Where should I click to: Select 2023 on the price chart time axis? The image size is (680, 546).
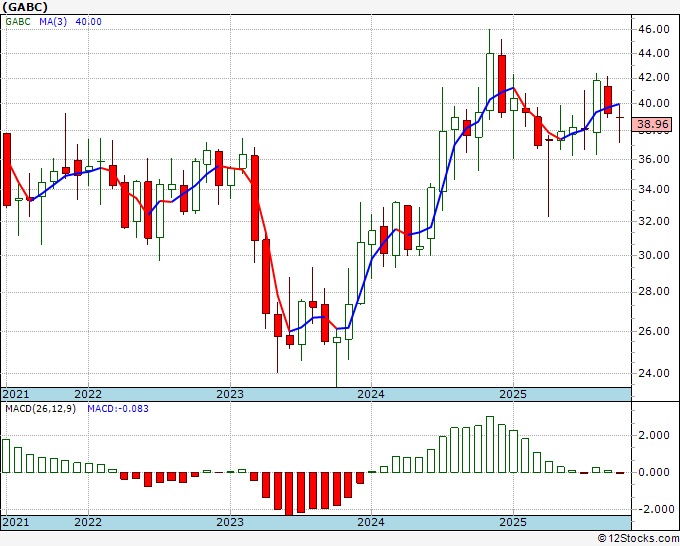point(230,394)
